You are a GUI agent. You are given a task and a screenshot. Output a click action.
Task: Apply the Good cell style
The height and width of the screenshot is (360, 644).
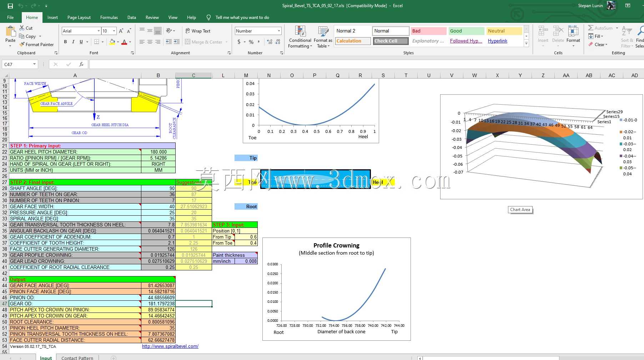tap(466, 31)
